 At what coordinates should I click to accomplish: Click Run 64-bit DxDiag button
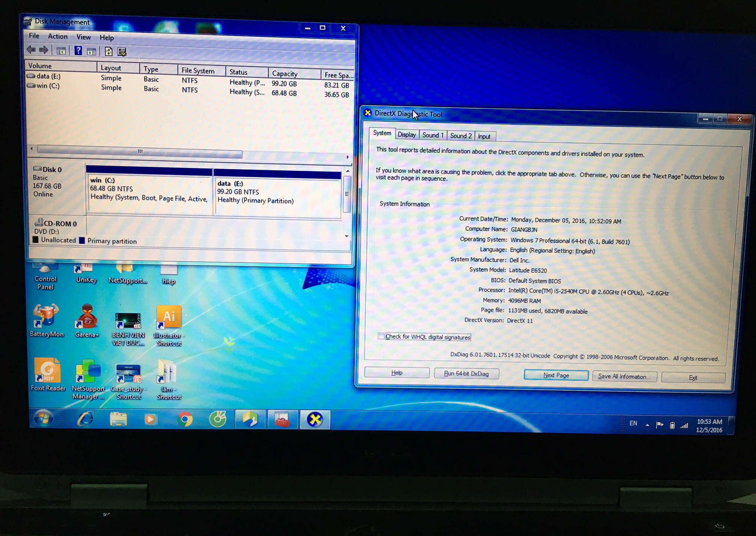466,373
